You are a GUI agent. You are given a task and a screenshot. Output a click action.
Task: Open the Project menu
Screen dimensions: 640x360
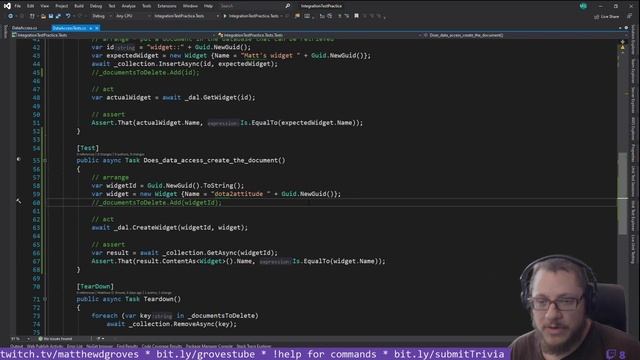pyautogui.click(x=62, y=6)
